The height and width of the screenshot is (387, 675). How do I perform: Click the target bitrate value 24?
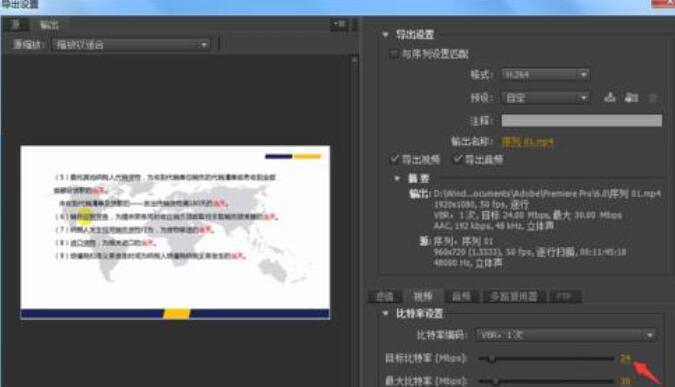(x=625, y=358)
